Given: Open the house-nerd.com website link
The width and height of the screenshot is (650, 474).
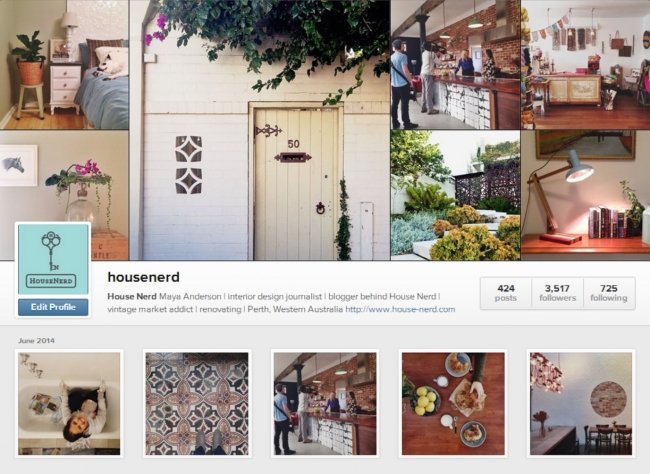Looking at the screenshot, I should (x=400, y=309).
